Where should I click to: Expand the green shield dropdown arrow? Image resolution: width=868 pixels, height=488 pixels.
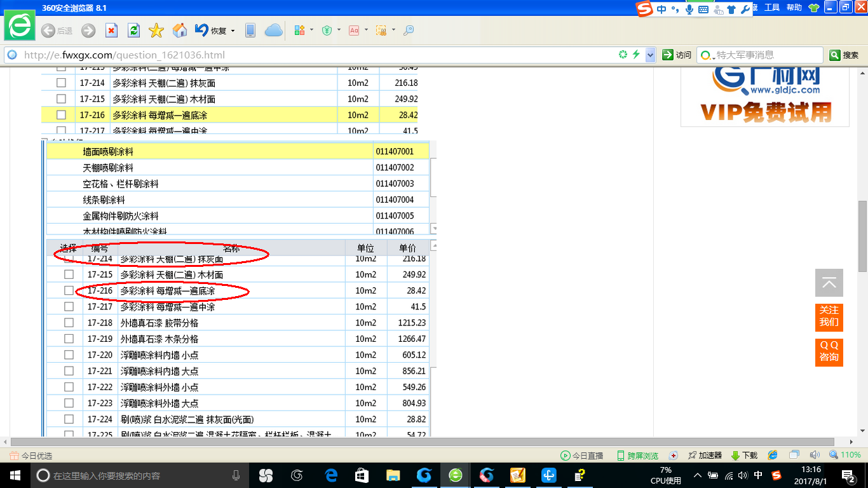(x=339, y=30)
